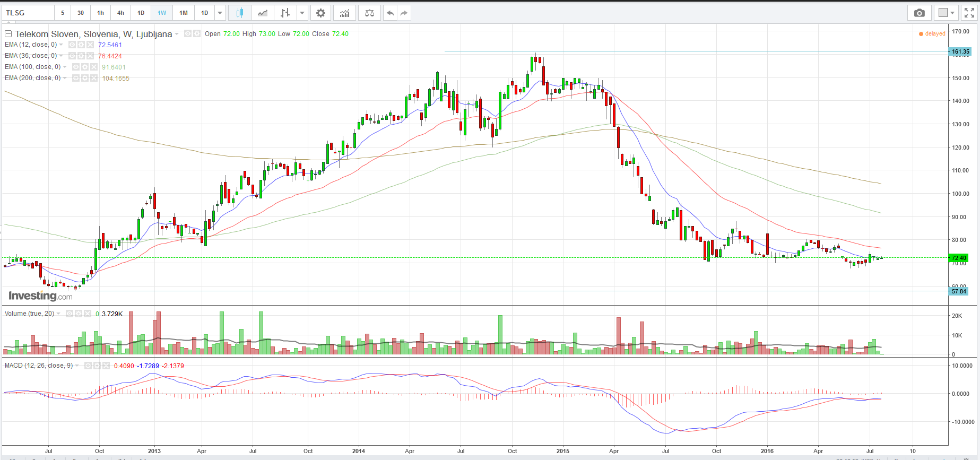Viewport: 980px width, 460px height.
Task: Click the MACD (12, 26, close, 9) label
Action: 39,366
